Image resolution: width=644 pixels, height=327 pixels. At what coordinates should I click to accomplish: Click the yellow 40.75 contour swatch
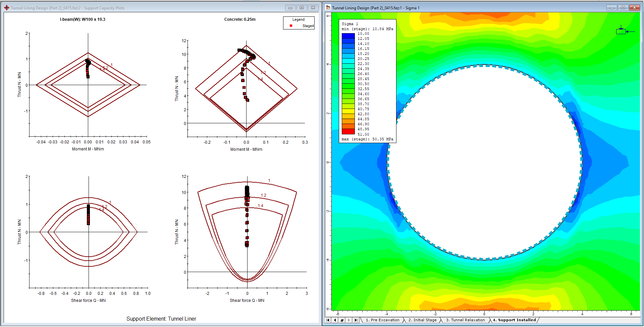click(x=348, y=111)
